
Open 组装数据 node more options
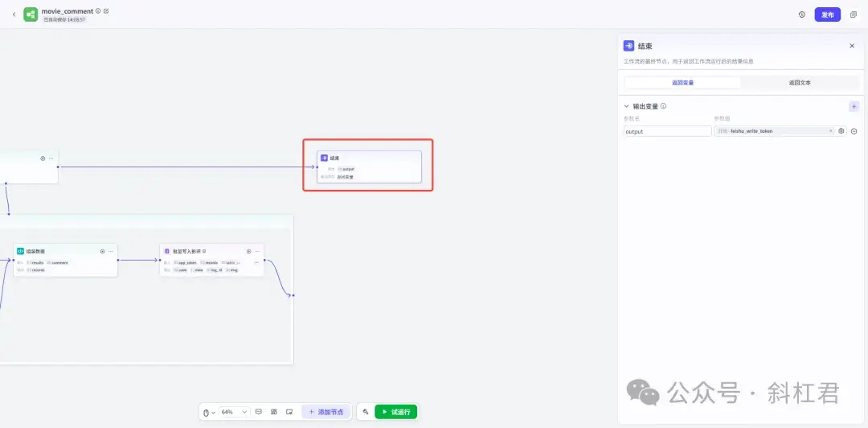click(x=111, y=252)
